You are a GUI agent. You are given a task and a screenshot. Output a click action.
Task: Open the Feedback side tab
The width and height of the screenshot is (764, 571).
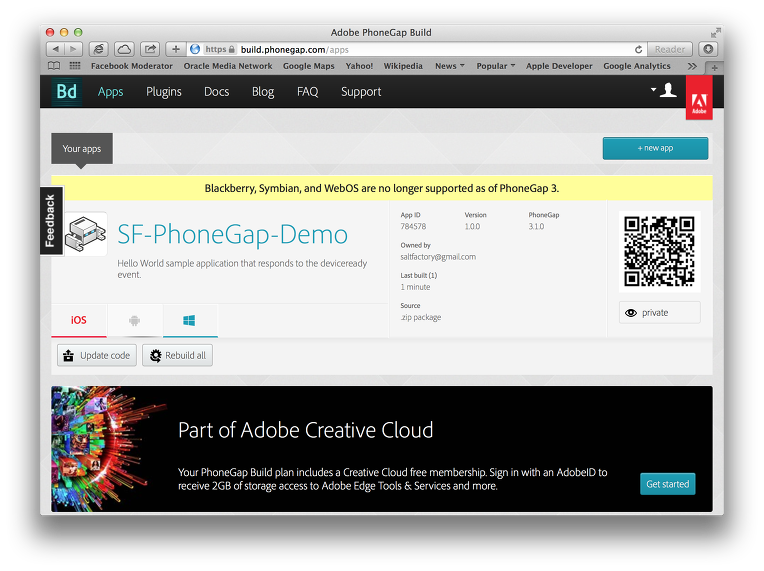(x=51, y=221)
